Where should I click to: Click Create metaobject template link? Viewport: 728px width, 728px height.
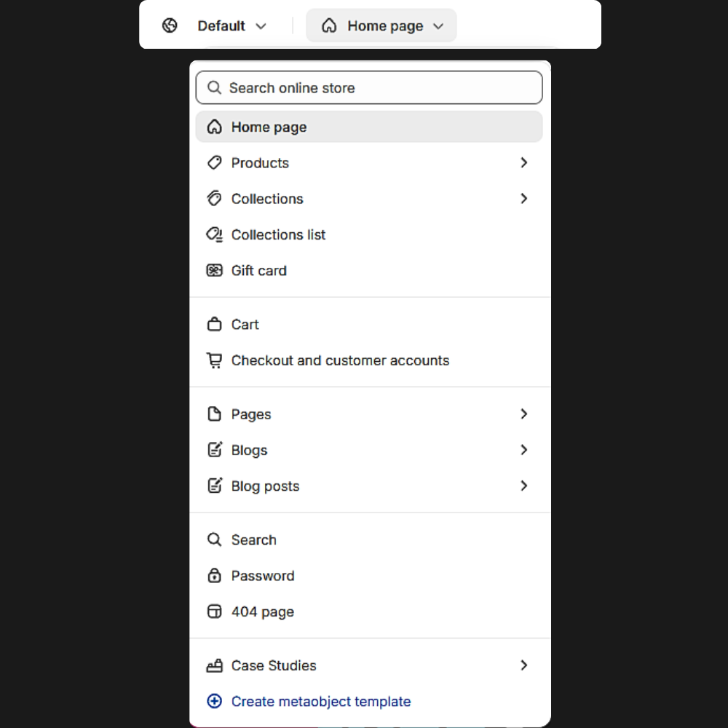pyautogui.click(x=320, y=702)
